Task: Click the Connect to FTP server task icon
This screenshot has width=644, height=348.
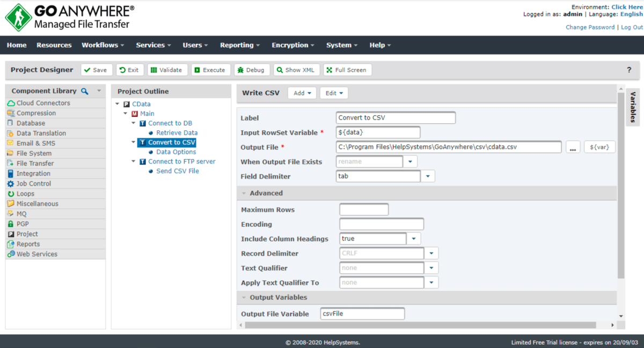Action: pyautogui.click(x=143, y=161)
